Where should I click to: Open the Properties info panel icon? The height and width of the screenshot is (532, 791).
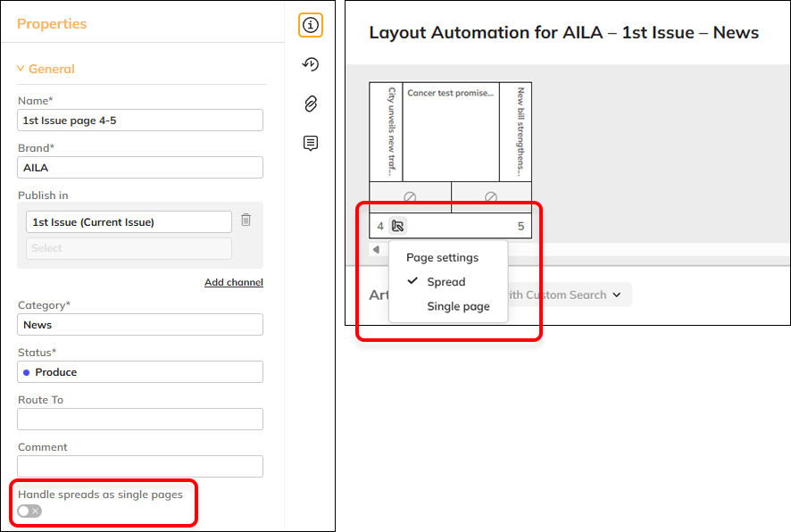(x=310, y=25)
